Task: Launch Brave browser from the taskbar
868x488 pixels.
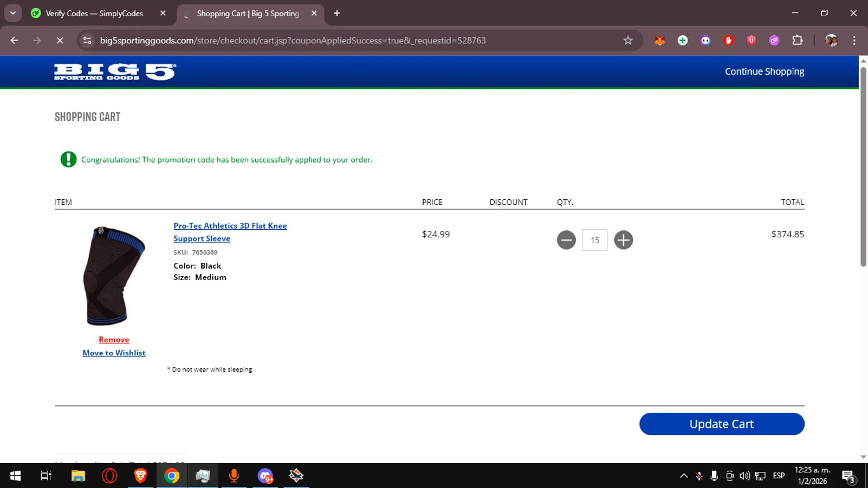Action: coord(141,476)
